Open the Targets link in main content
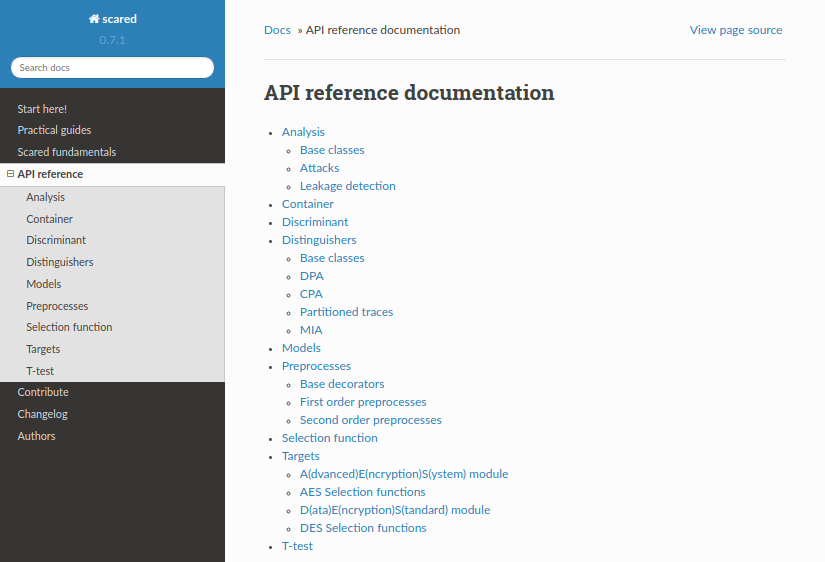The image size is (825, 562). pos(301,456)
